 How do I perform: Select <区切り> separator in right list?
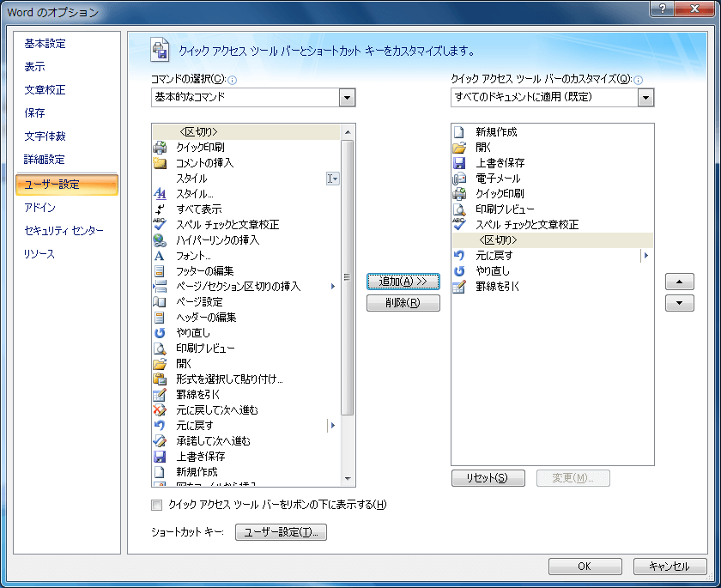(552, 240)
